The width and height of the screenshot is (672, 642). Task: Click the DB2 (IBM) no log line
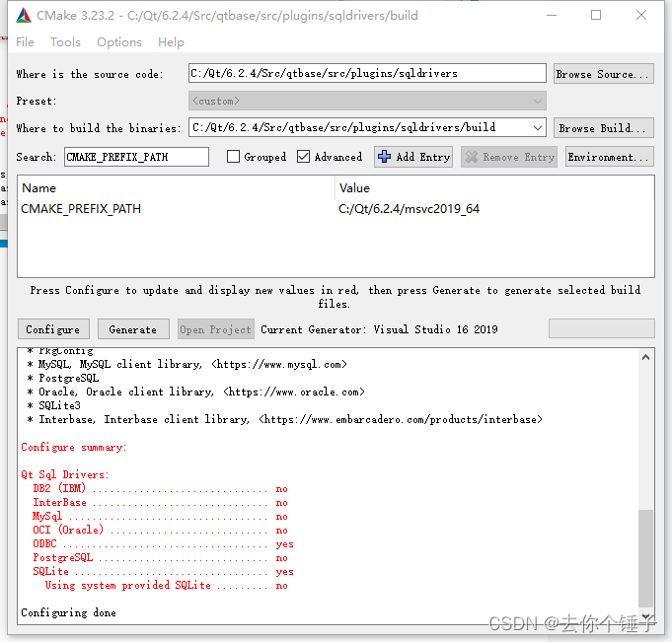click(x=160, y=489)
